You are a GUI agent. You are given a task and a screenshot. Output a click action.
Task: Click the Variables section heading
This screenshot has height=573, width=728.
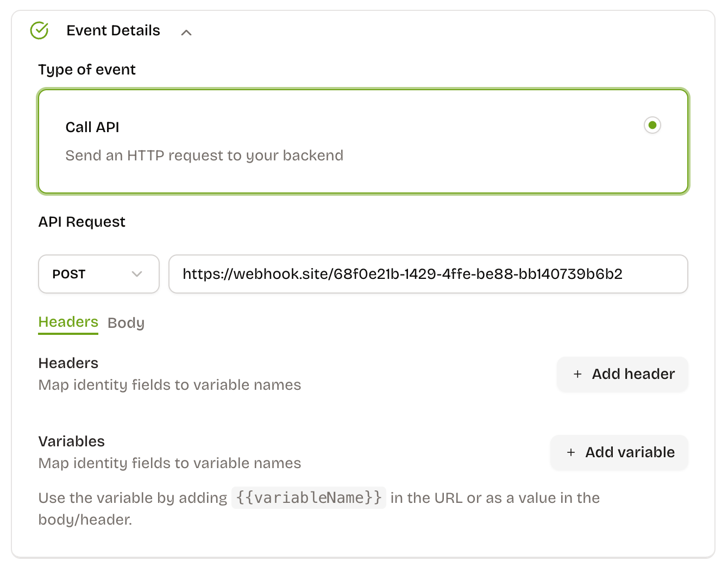pyautogui.click(x=71, y=441)
